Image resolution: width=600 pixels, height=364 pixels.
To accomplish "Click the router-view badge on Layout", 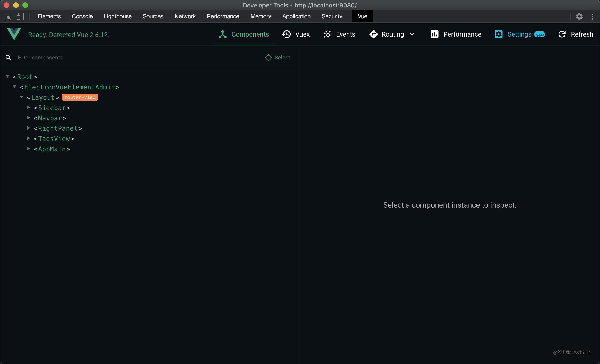I will pos(80,97).
